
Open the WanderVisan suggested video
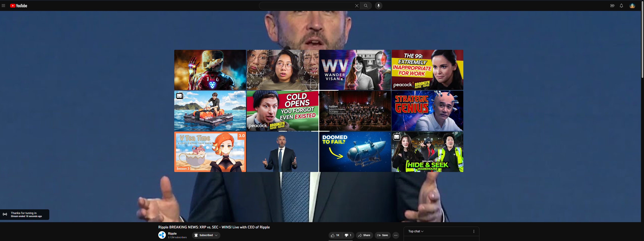[355, 70]
